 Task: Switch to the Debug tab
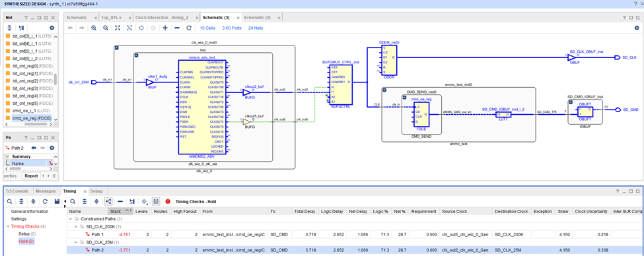(96, 191)
